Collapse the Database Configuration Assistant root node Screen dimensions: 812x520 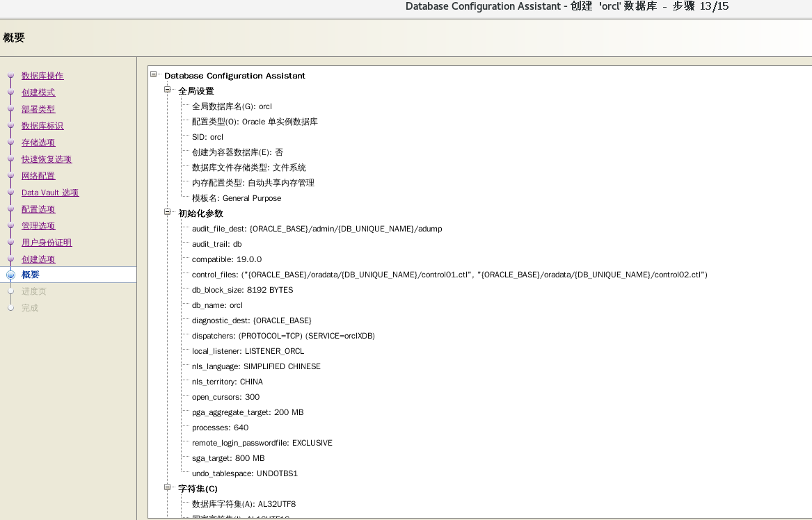coord(153,74)
